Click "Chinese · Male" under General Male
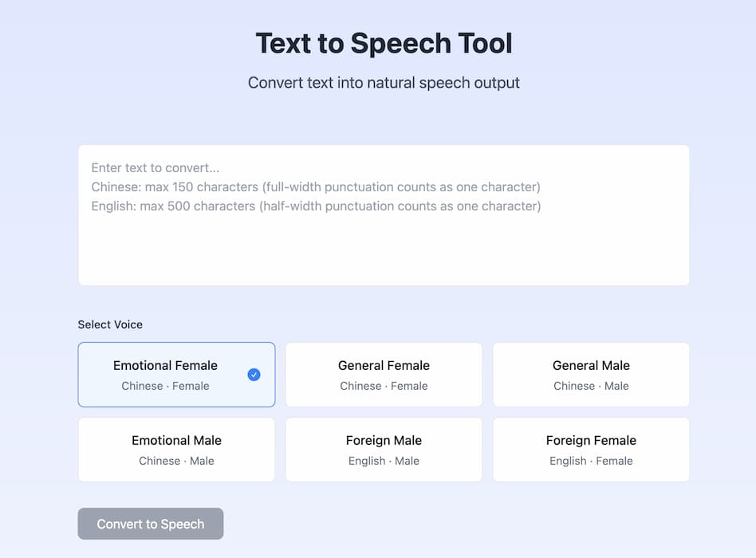756x558 pixels. click(591, 386)
